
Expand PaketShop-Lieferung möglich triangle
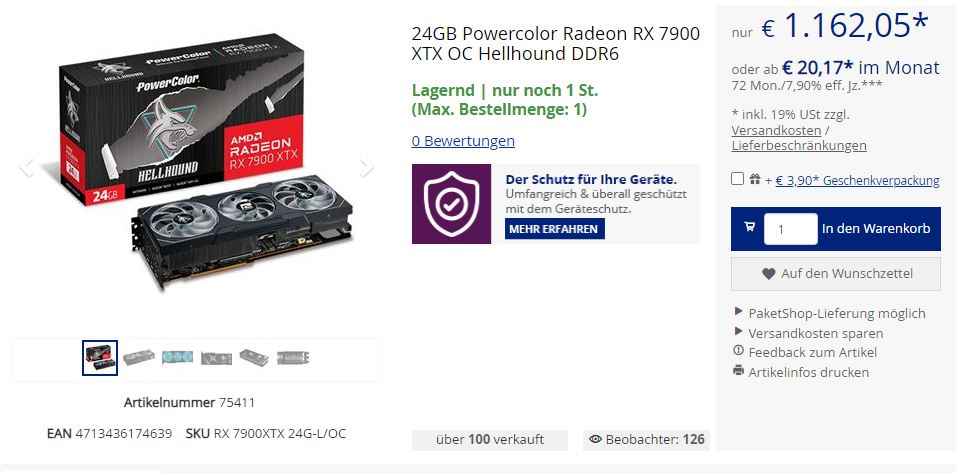pos(738,311)
